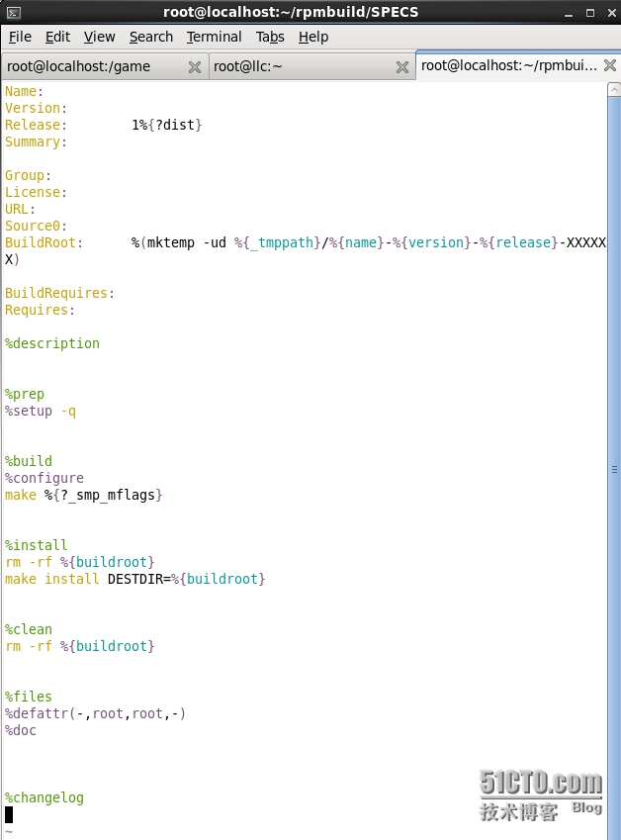Click the '%install' line
This screenshot has width=621, height=840.
(36, 545)
